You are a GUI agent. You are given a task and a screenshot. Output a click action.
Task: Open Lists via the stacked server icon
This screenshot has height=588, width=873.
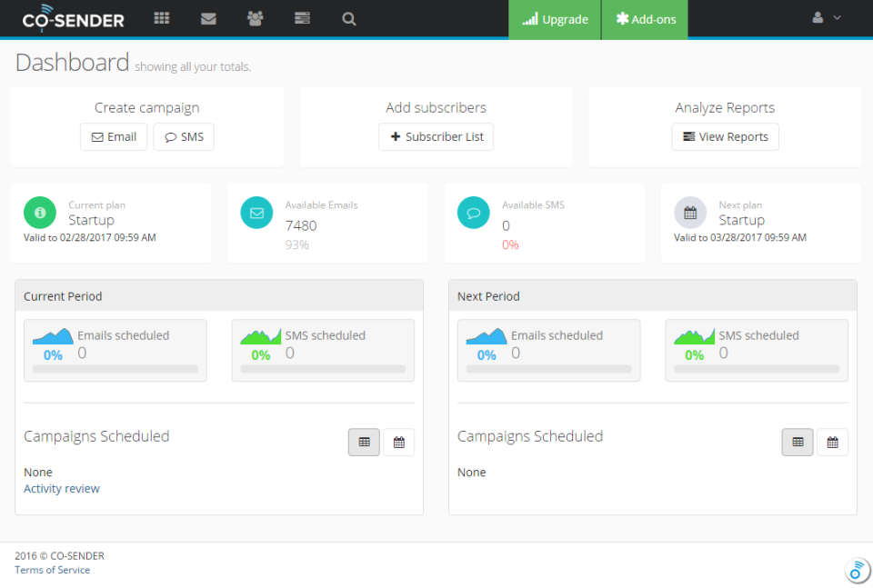click(302, 18)
